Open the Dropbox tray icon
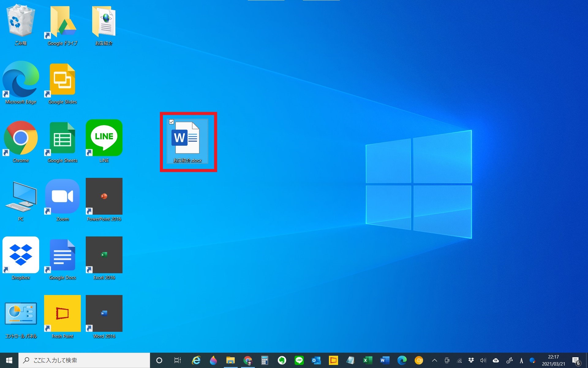This screenshot has width=588, height=368. click(471, 360)
